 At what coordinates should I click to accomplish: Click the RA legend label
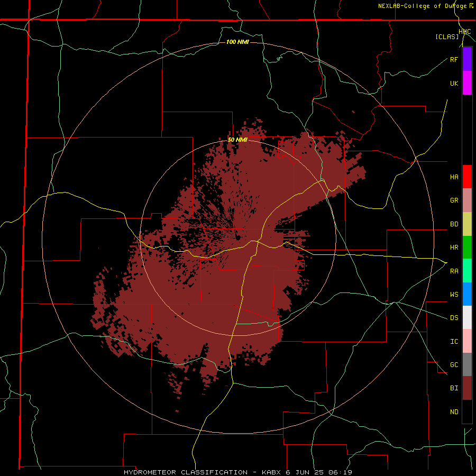tap(454, 271)
